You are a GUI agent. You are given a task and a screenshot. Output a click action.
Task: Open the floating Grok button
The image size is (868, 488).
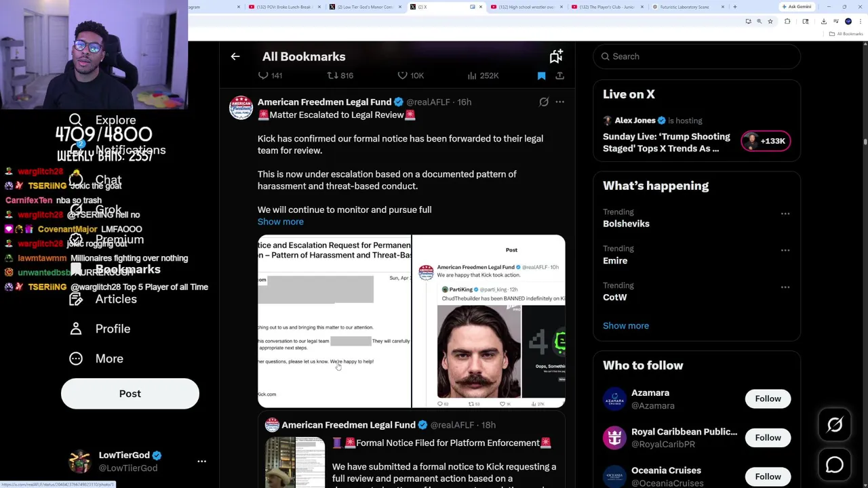click(835, 425)
